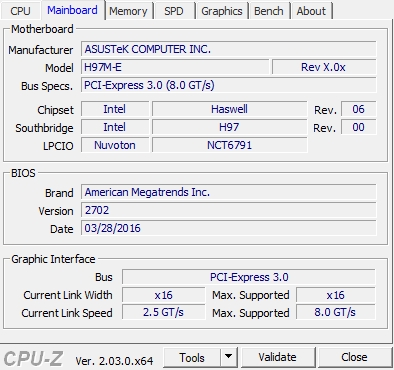This screenshot has width=394, height=370.
Task: Click the BIOS date 03/28/2016
Action: point(229,228)
